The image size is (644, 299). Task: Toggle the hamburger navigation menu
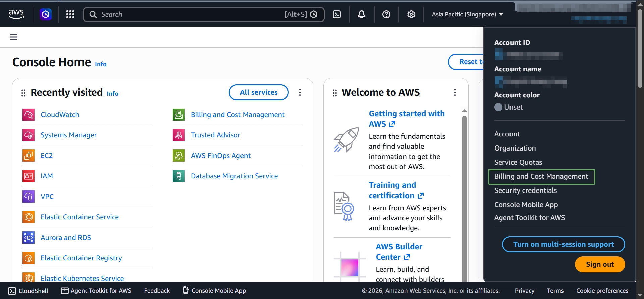pos(14,37)
